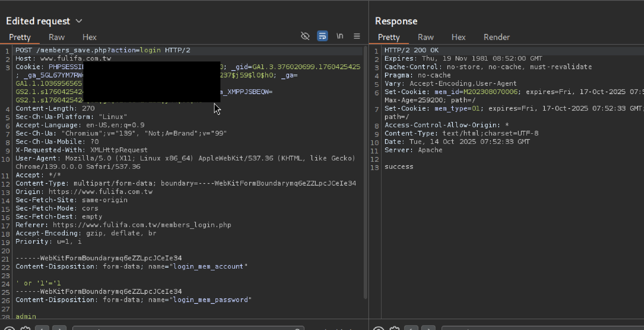Select the request Pretty tab

(x=20, y=37)
